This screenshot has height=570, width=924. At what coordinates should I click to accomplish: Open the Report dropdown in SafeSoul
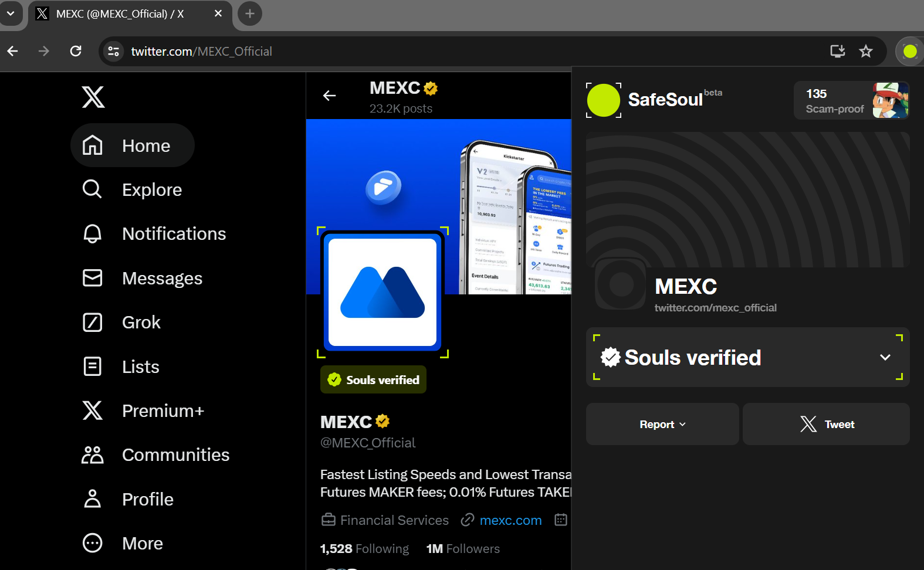pos(662,424)
